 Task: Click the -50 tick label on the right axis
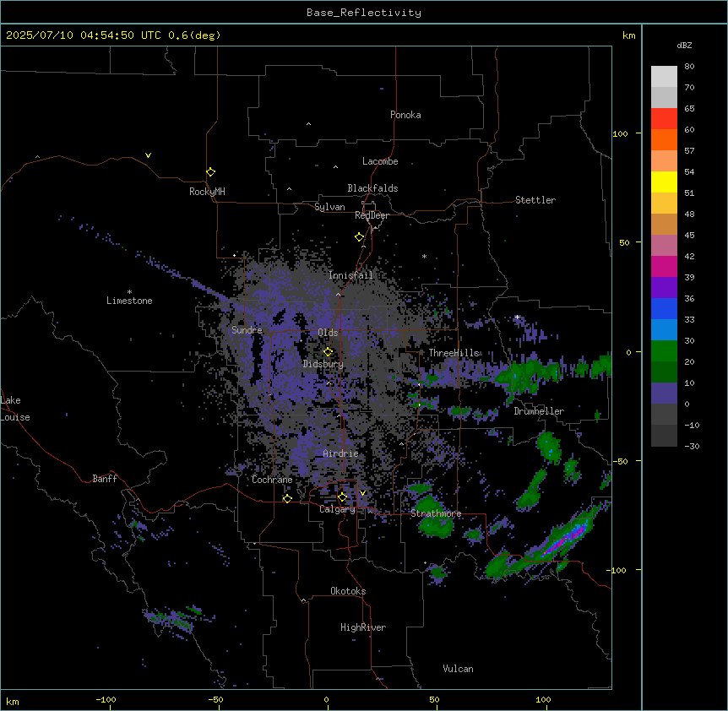tap(620, 461)
